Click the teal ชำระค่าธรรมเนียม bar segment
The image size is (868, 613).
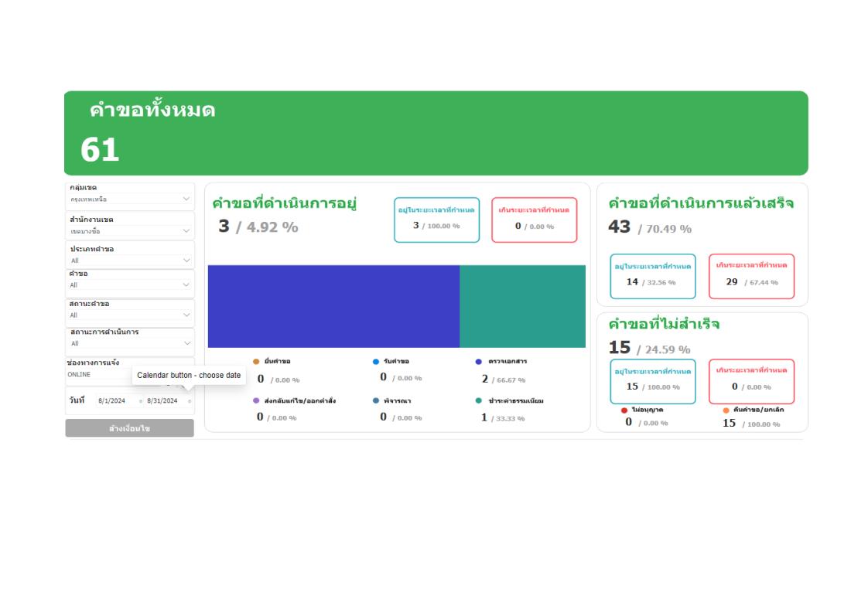(522, 306)
